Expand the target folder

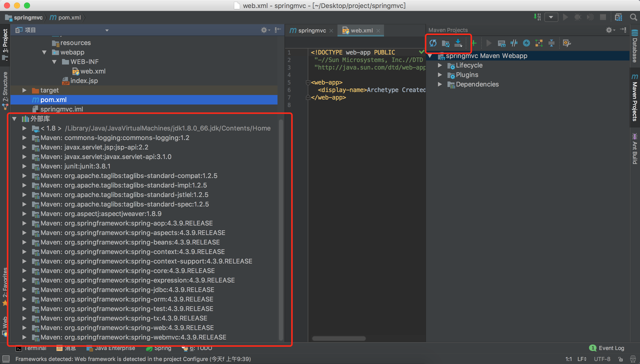[x=24, y=90]
